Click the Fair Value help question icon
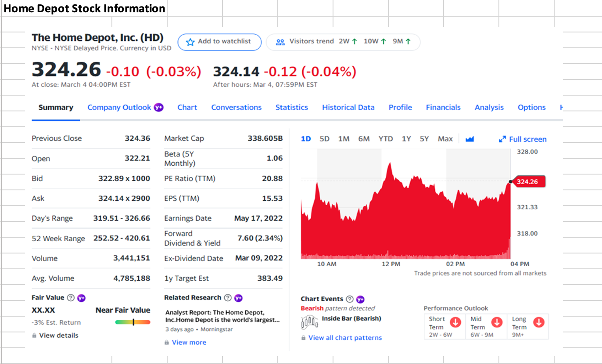 pyautogui.click(x=71, y=298)
